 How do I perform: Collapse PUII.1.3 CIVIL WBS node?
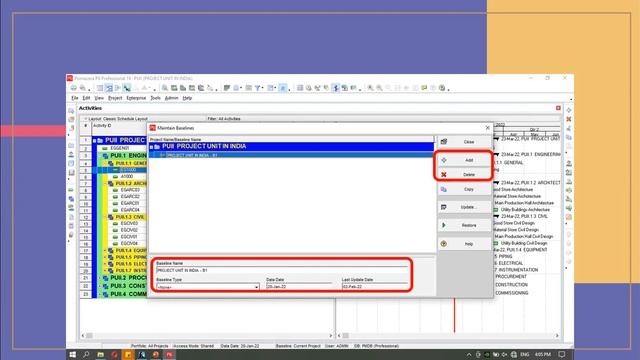coord(105,217)
